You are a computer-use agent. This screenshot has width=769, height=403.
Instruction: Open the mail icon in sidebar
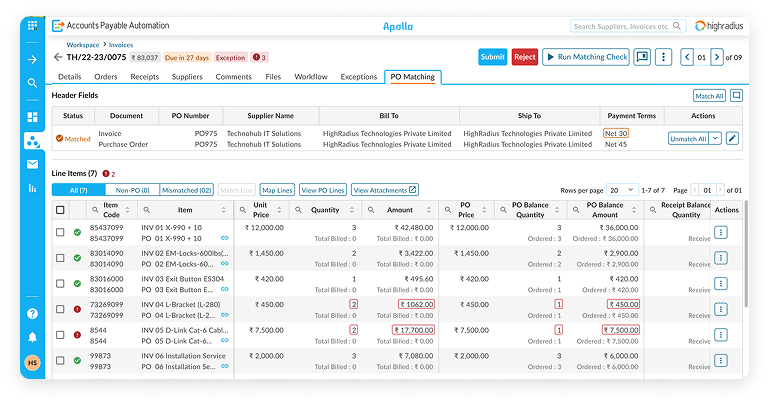32,164
